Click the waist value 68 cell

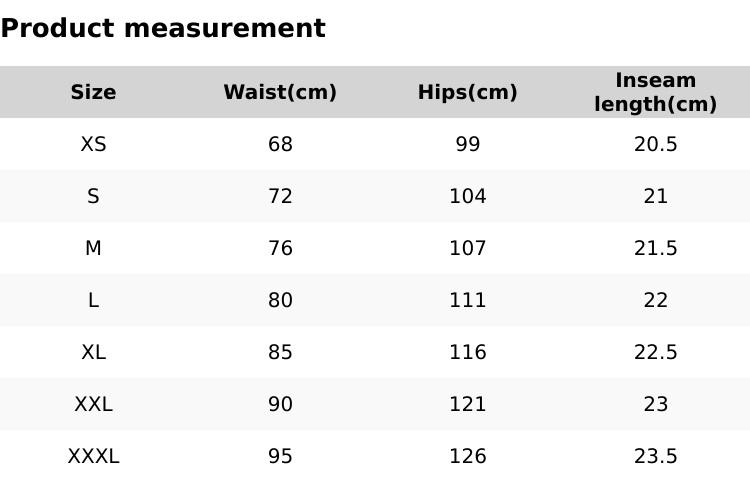click(x=280, y=145)
